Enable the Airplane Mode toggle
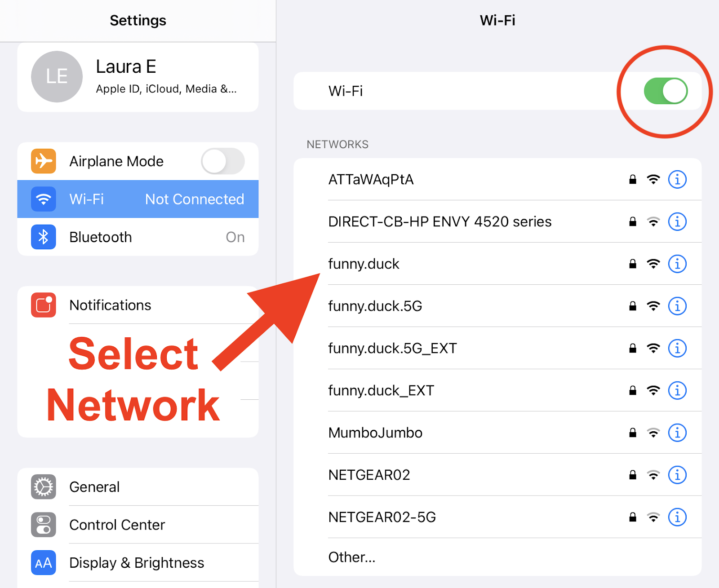Viewport: 719px width, 588px height. click(x=222, y=161)
